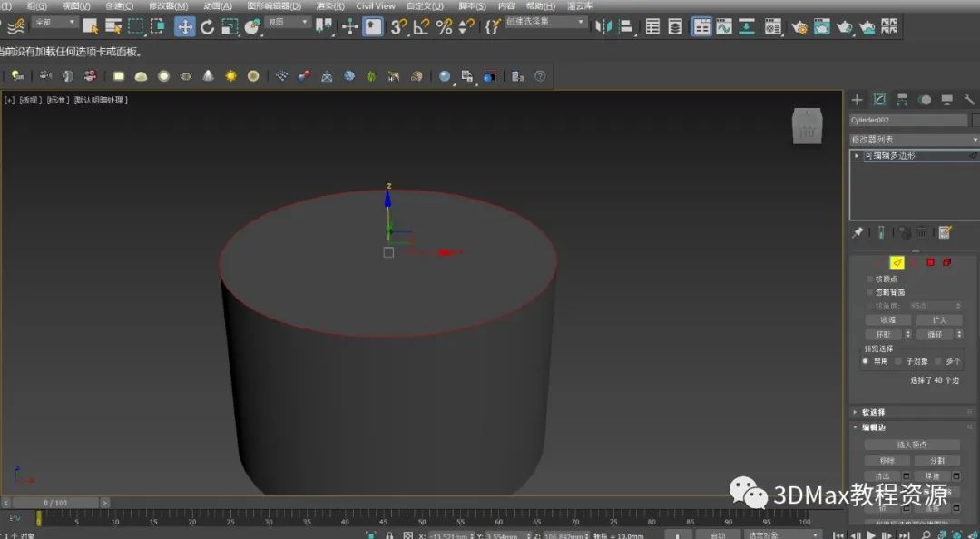980x539 pixels.
Task: Click the Rotate tool icon
Action: (208, 27)
